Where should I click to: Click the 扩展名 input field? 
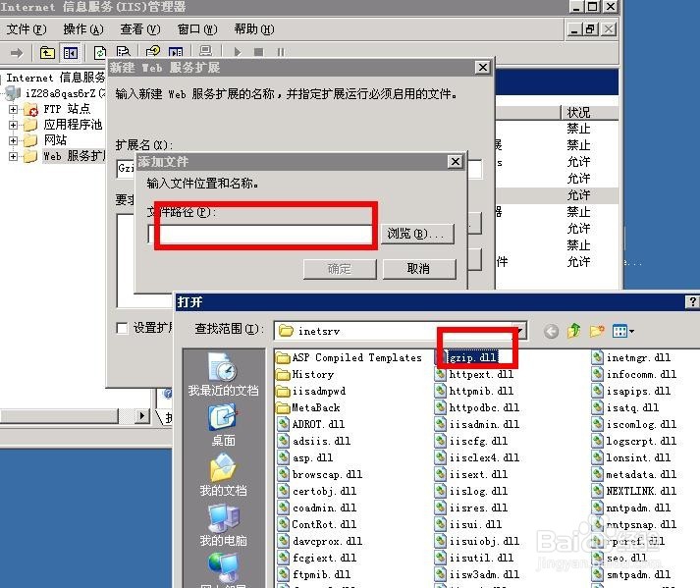(x=299, y=169)
